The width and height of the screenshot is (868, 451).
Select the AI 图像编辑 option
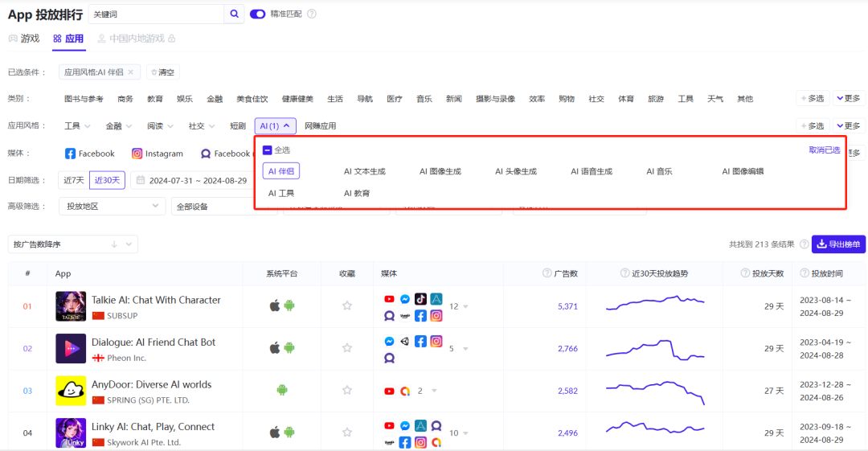tap(743, 171)
